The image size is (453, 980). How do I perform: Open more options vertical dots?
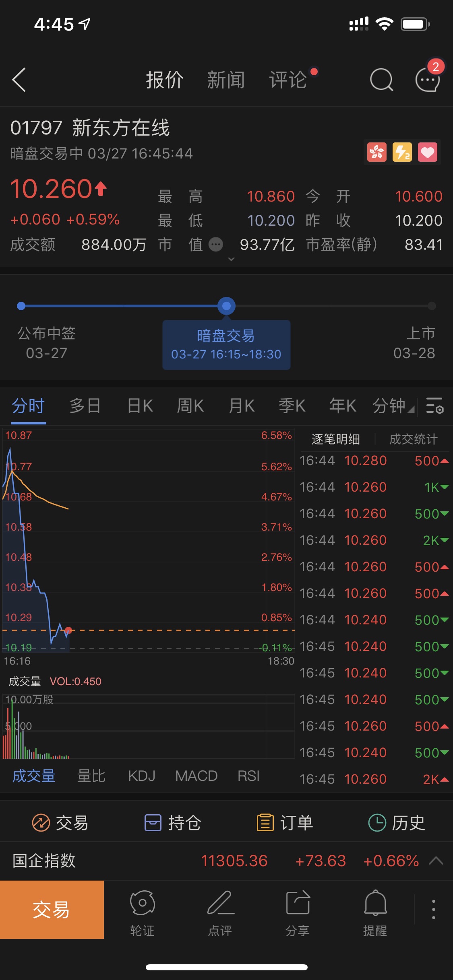pos(434,910)
